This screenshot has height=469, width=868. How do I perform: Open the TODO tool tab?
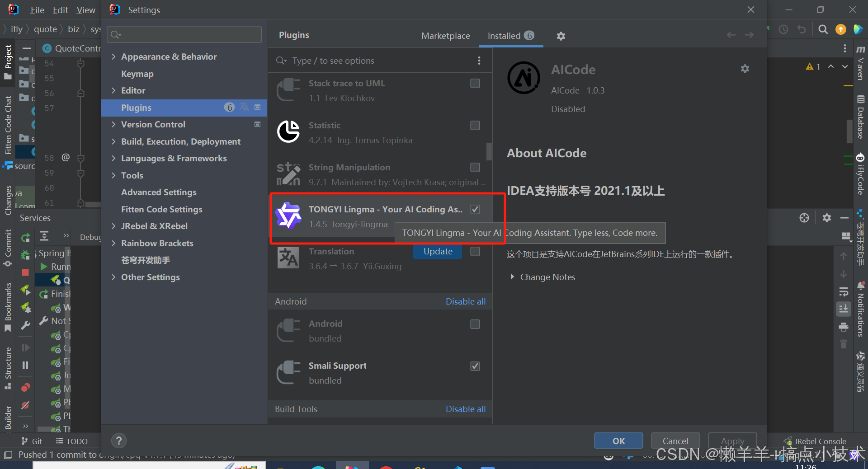[x=72, y=441]
